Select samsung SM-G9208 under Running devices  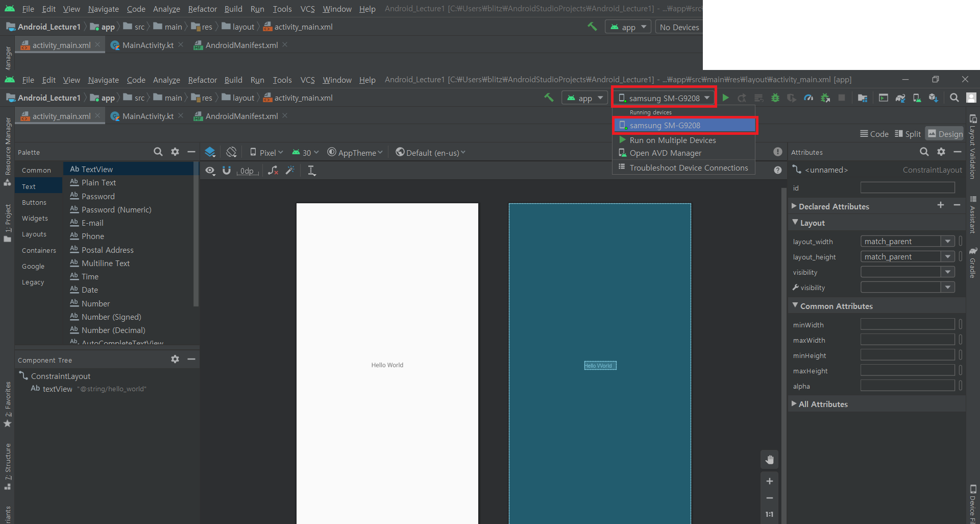(x=684, y=125)
